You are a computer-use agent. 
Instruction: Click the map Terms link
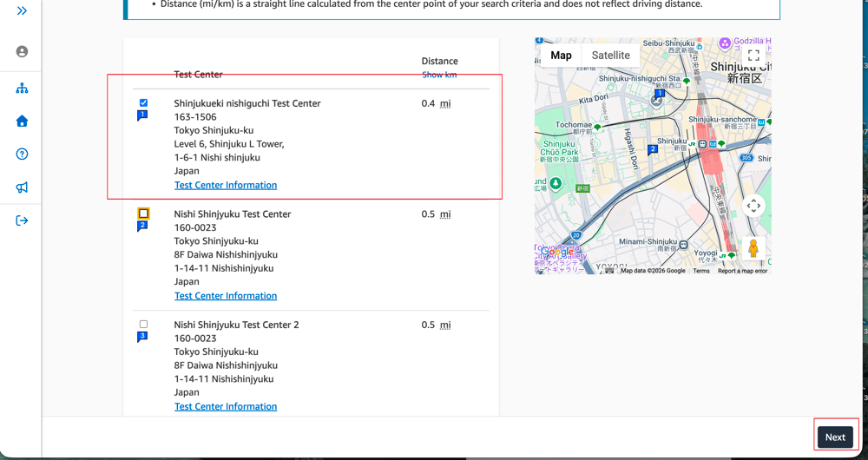click(700, 271)
